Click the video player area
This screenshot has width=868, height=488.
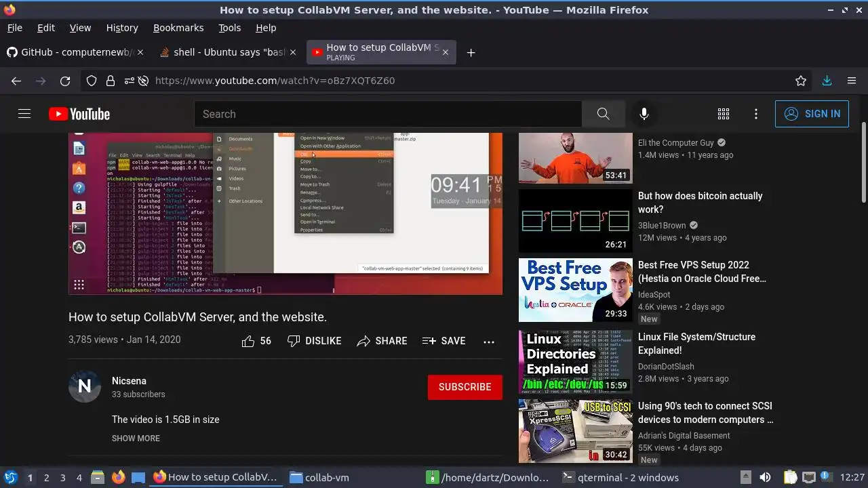pyautogui.click(x=285, y=213)
